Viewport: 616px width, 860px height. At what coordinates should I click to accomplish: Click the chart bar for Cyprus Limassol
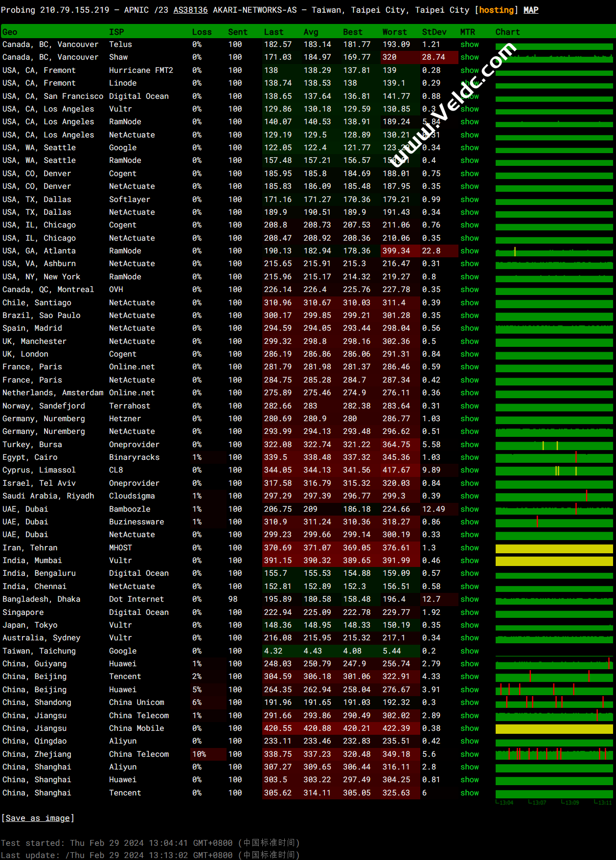tap(554, 471)
